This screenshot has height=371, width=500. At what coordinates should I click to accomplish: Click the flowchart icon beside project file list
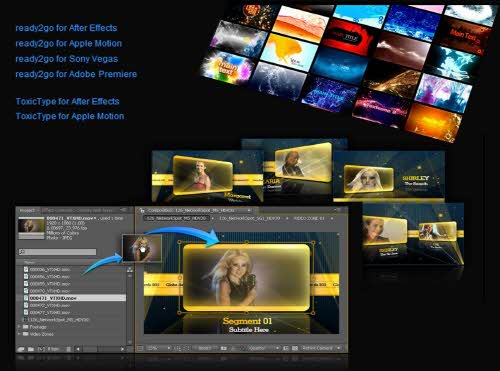coord(130,270)
